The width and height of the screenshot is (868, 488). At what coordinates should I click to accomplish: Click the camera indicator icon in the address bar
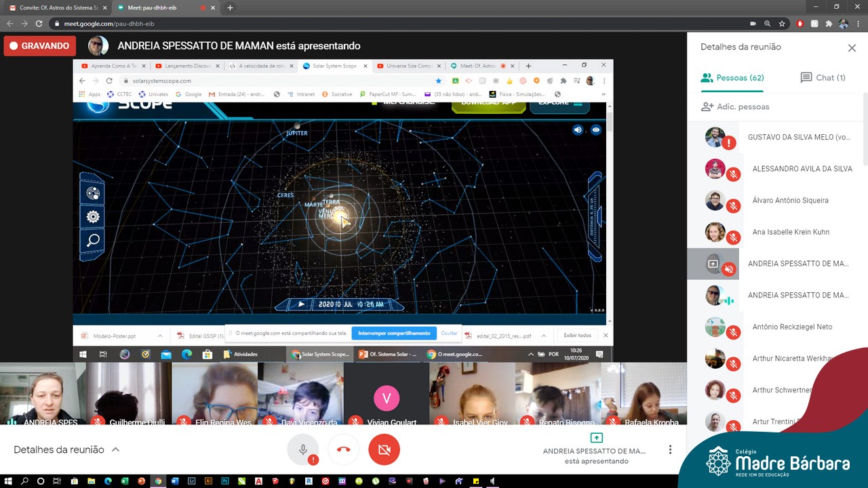click(753, 24)
